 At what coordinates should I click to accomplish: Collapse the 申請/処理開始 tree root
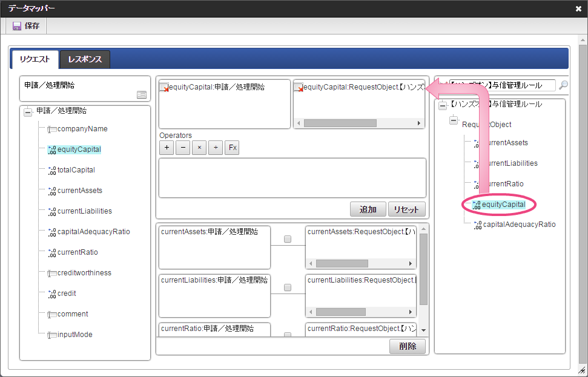tap(28, 112)
